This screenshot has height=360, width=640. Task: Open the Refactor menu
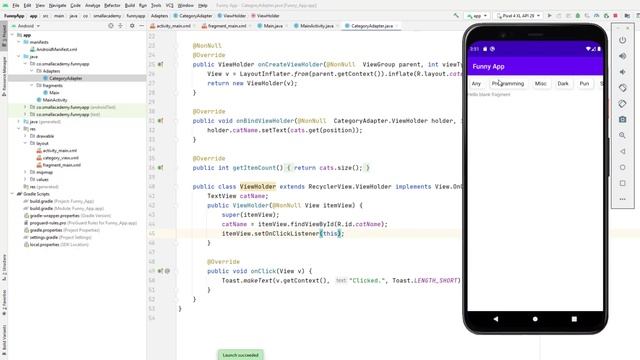[112, 5]
